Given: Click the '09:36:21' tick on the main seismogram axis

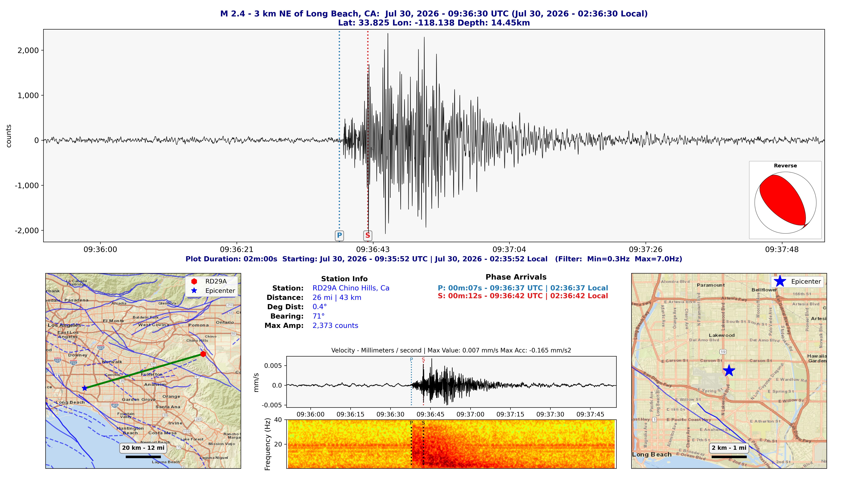Looking at the screenshot, I should coord(237,250).
